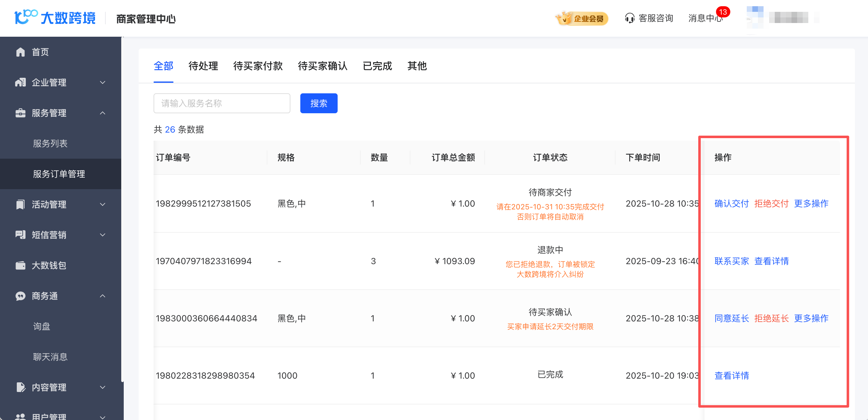This screenshot has height=420, width=868.
Task: Open 大数钱包 via its wallet icon
Action: pyautogui.click(x=20, y=265)
